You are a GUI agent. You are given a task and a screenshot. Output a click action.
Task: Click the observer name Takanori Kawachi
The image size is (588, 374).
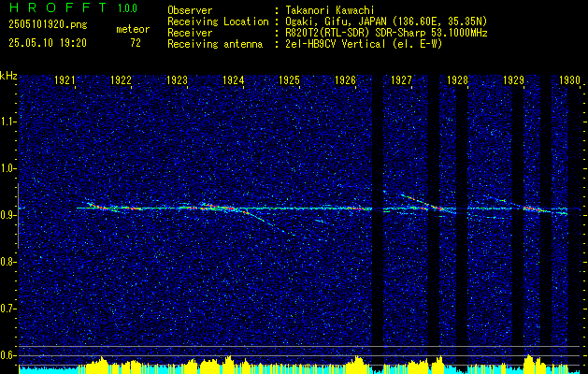pos(330,10)
